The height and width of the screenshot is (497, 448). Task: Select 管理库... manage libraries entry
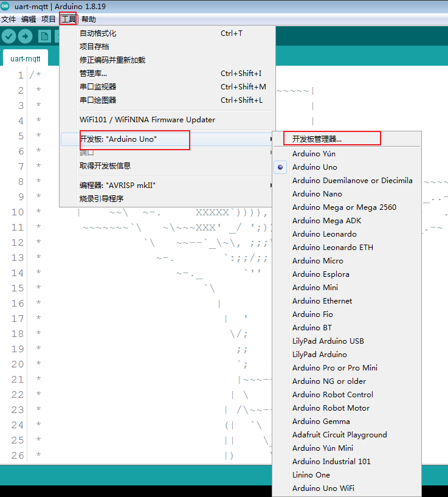point(93,74)
